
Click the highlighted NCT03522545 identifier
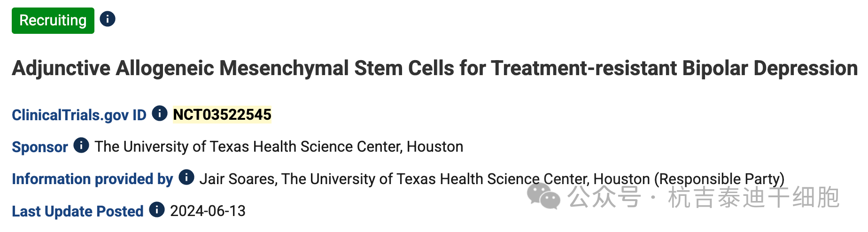tap(222, 115)
